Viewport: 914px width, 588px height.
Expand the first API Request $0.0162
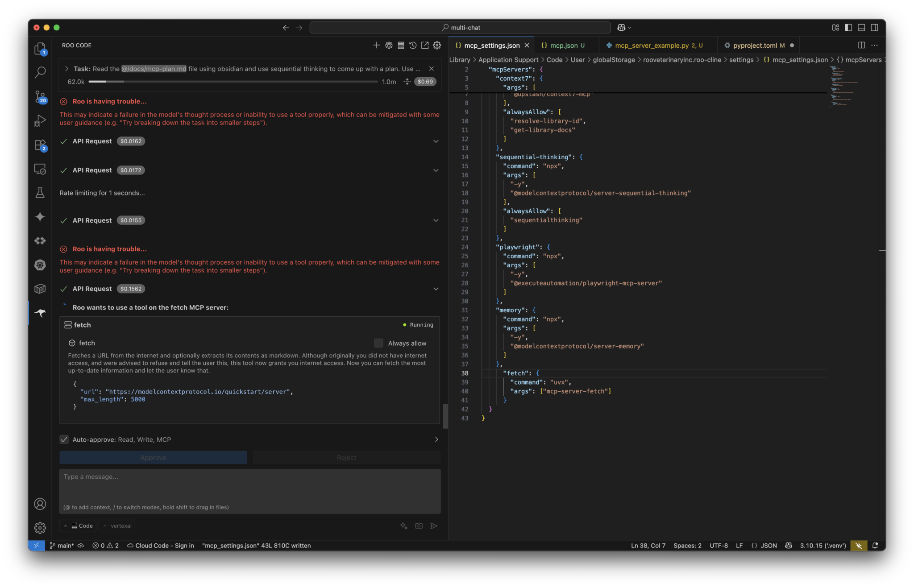pyautogui.click(x=436, y=141)
